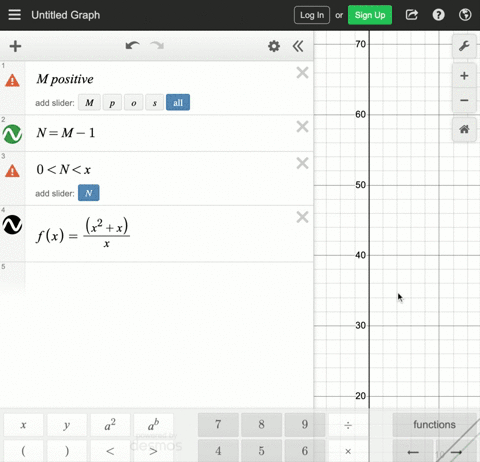Add slider for M

(89, 102)
